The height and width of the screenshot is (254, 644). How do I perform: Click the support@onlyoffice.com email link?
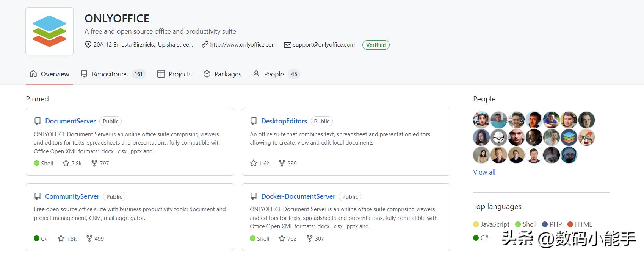pyautogui.click(x=324, y=45)
